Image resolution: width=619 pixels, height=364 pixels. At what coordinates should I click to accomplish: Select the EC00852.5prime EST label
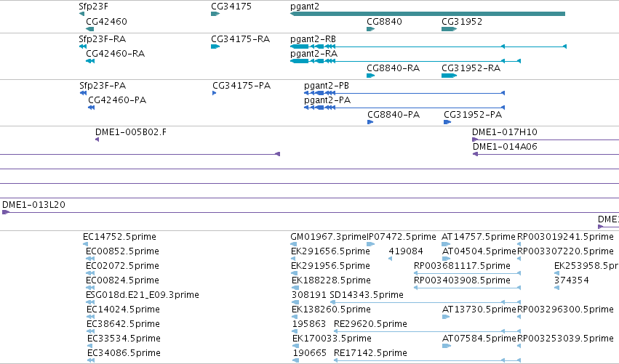122,251
